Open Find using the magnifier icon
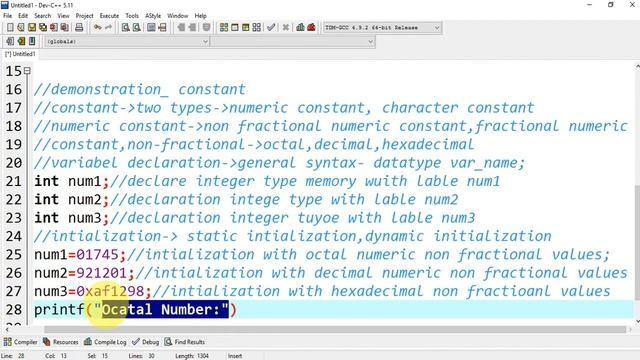Viewport: 640px width, 360px height. pyautogui.click(x=126, y=27)
